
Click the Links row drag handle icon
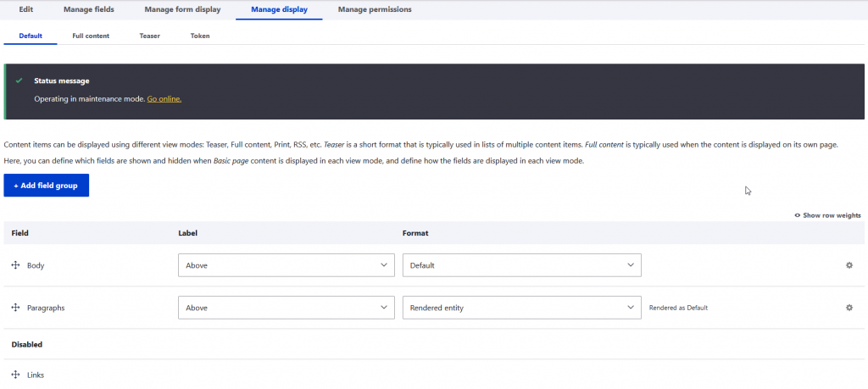coord(15,375)
